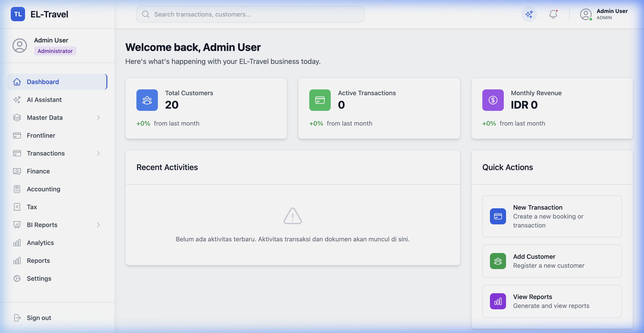644x333 pixels.
Task: Click the Sign out arrow icon
Action: [x=17, y=318]
